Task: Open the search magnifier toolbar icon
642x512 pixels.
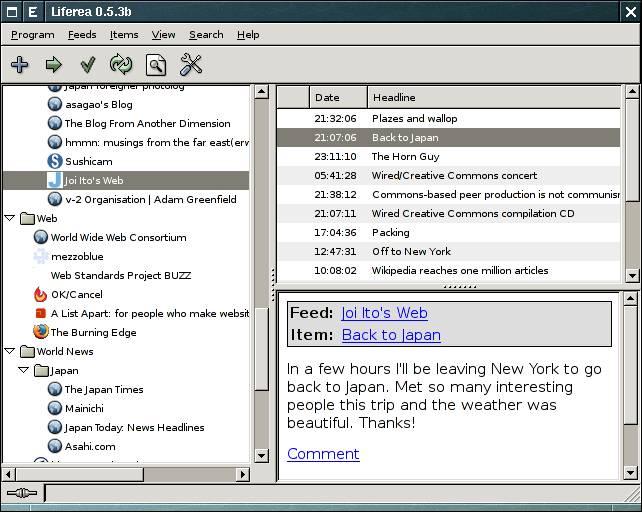Action: pos(156,65)
